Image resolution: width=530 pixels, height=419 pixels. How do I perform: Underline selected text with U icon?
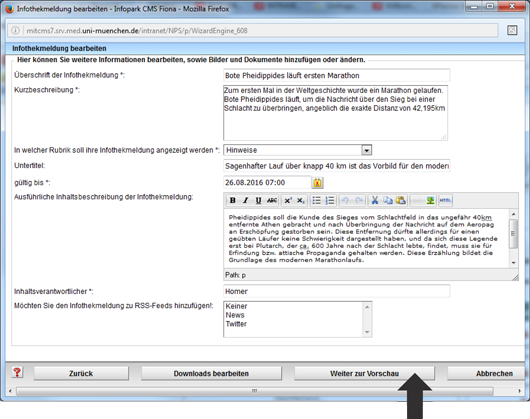click(259, 200)
